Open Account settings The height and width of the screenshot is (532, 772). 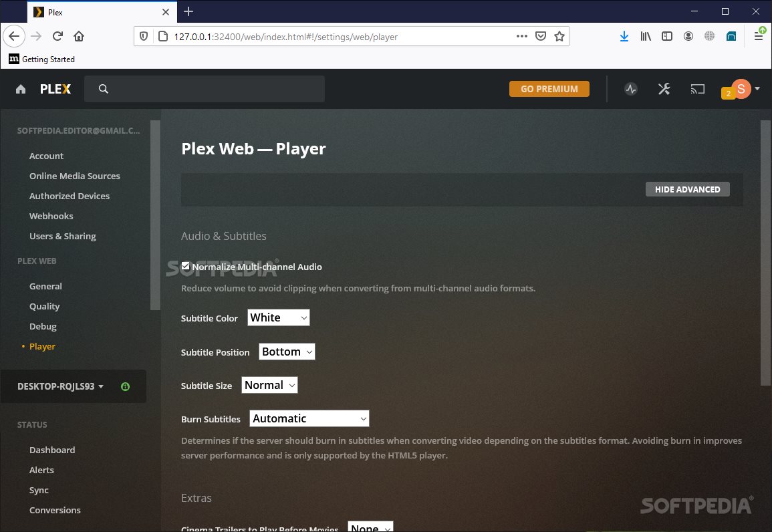(x=46, y=156)
